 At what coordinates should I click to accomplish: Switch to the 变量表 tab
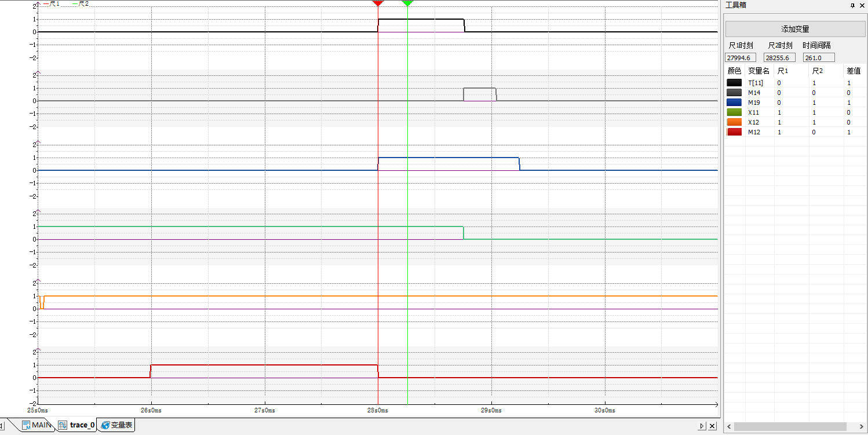pyautogui.click(x=116, y=425)
